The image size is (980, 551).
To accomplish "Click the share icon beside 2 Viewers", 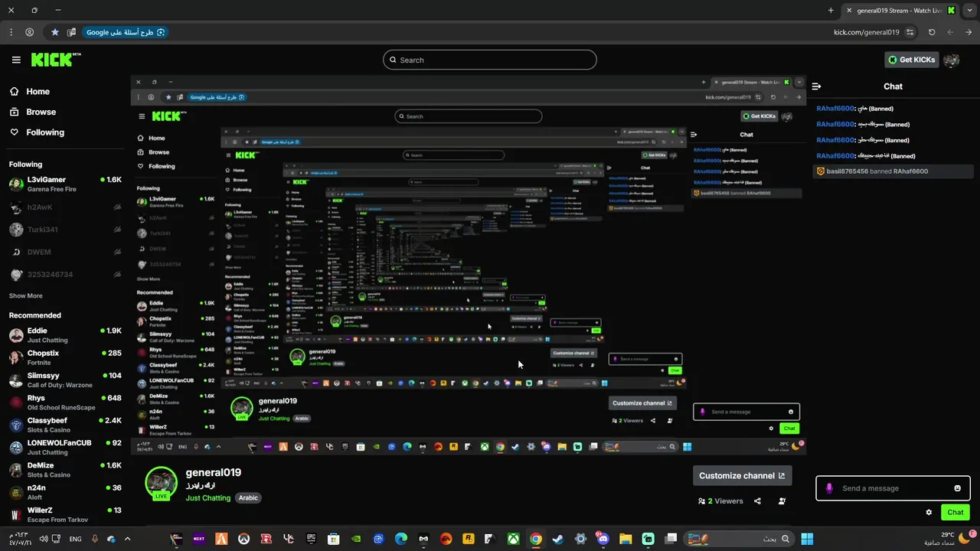I will 757,501.
